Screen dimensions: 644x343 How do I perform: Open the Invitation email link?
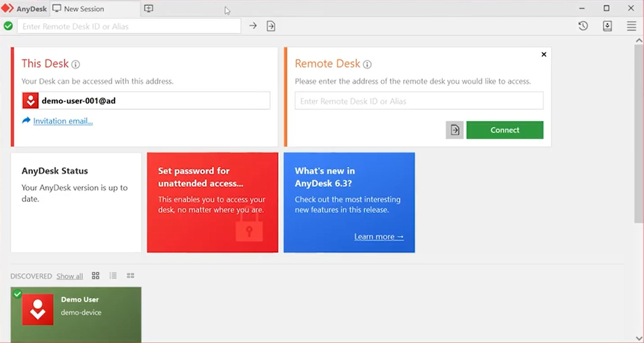coord(63,121)
